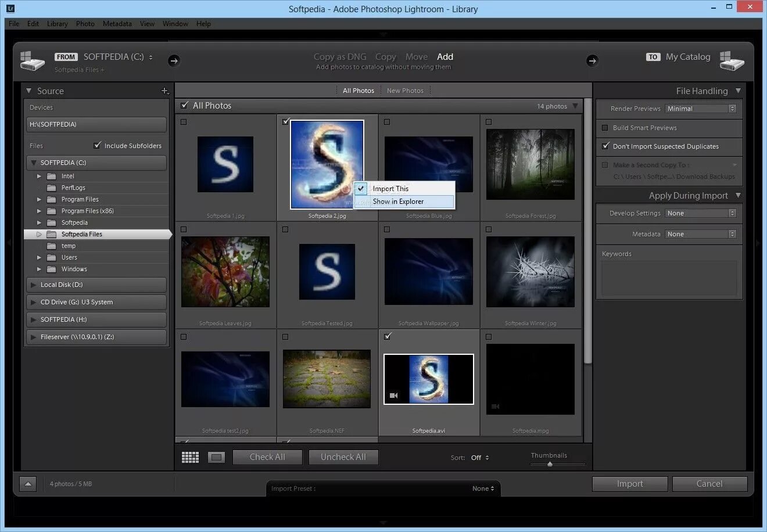Open the Render Previews dropdown

[x=701, y=109]
